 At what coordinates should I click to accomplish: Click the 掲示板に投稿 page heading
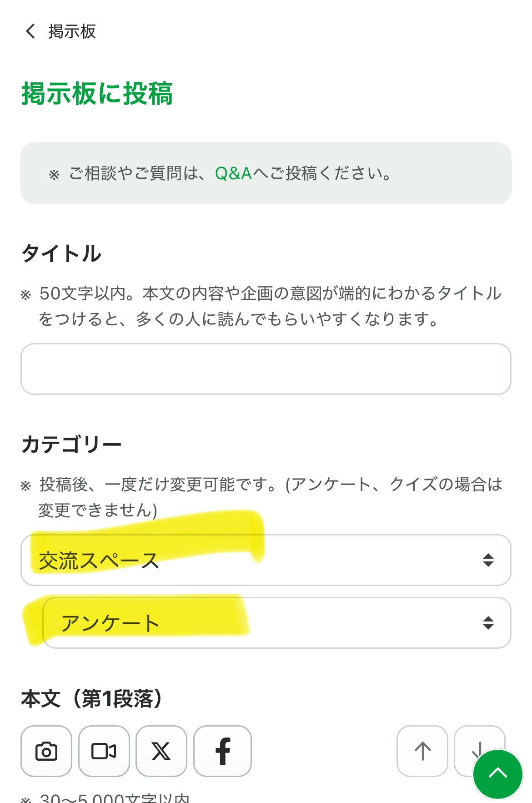pyautogui.click(x=97, y=94)
